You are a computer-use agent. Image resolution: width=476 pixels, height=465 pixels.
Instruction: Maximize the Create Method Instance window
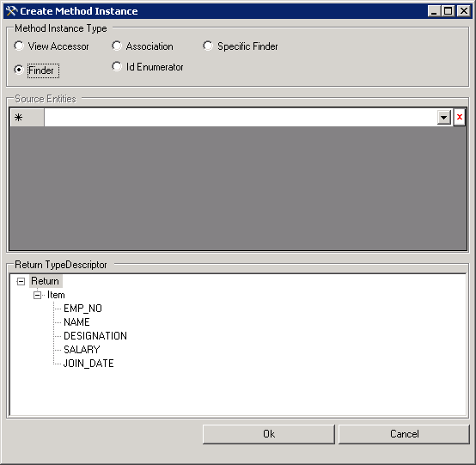coord(448,11)
